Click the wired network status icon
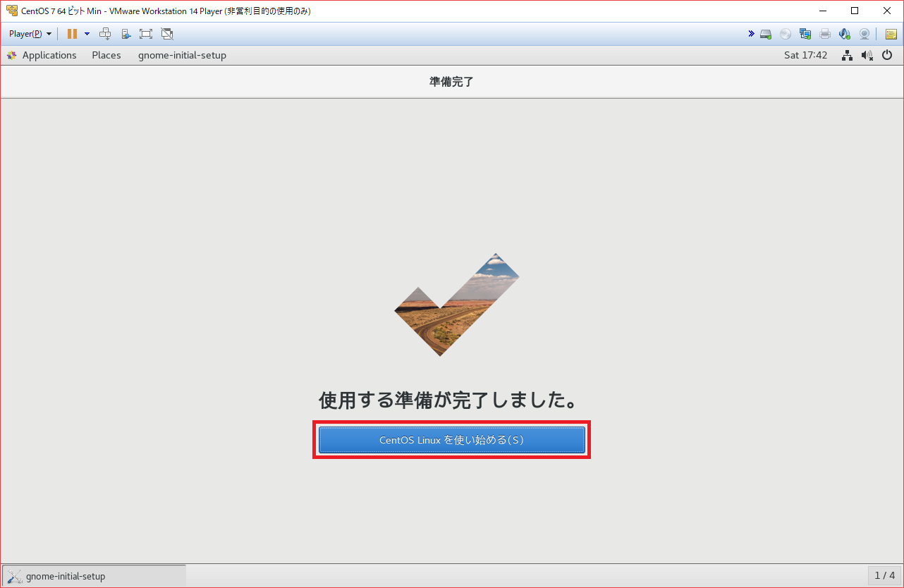 click(x=847, y=55)
